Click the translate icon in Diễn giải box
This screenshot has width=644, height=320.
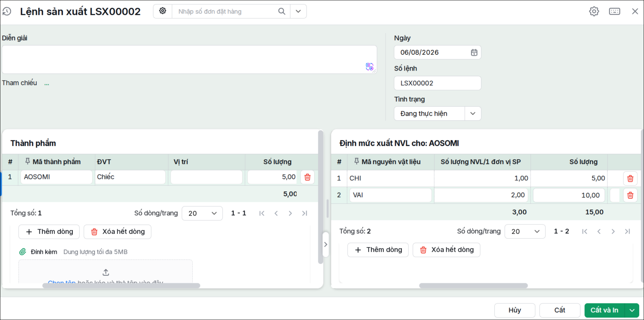pyautogui.click(x=369, y=66)
